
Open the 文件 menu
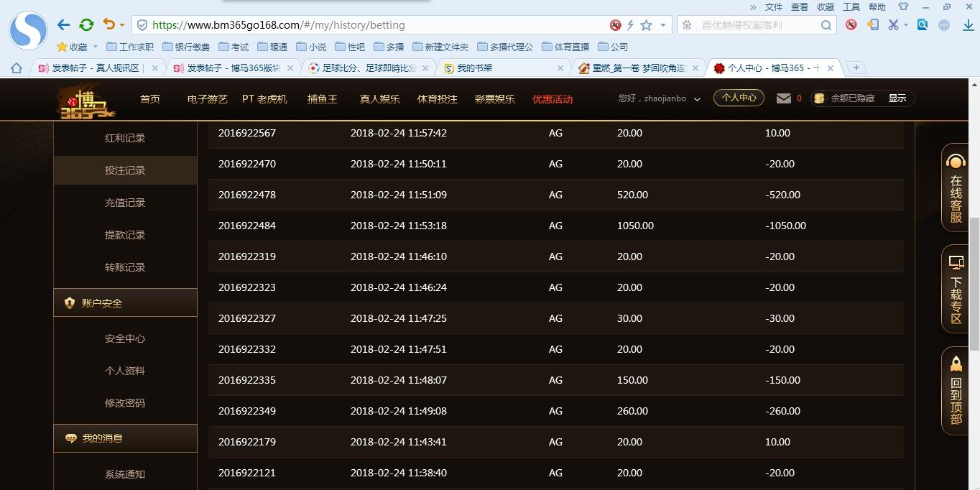(x=774, y=6)
